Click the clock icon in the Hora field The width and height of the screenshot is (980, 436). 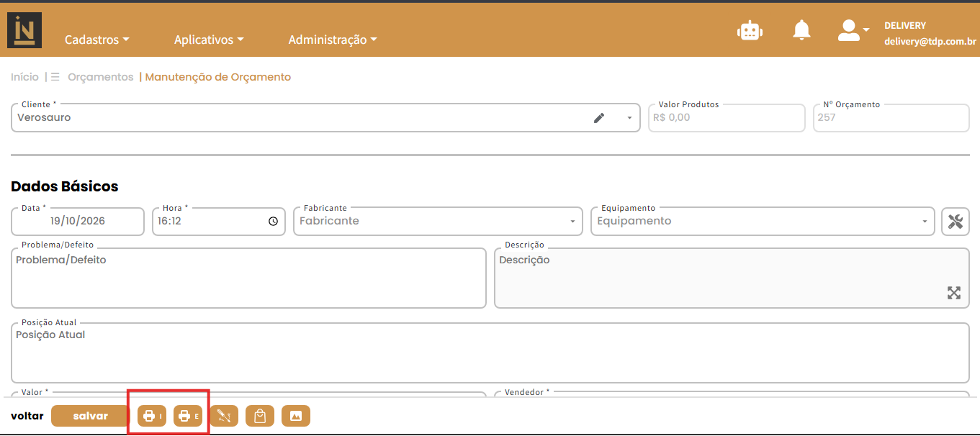273,222
